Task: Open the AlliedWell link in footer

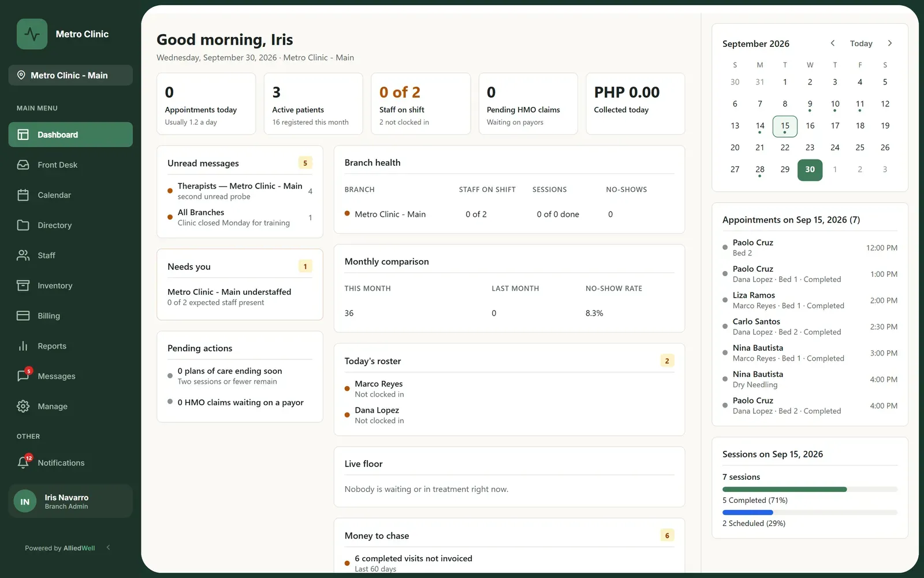Action: (x=79, y=548)
